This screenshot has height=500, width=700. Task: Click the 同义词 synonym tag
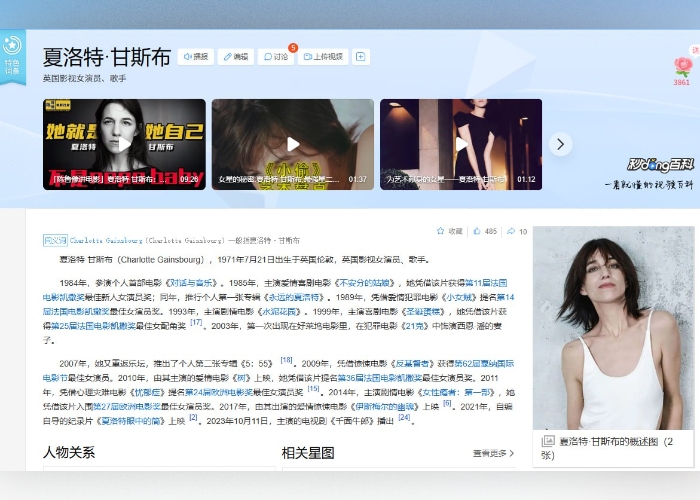tap(55, 240)
